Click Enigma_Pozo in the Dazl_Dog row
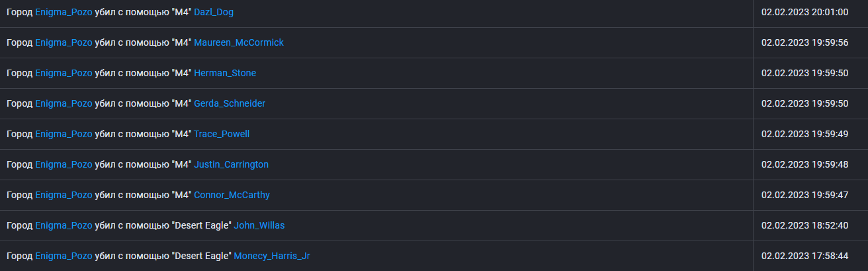The width and height of the screenshot is (868, 271). click(x=64, y=12)
